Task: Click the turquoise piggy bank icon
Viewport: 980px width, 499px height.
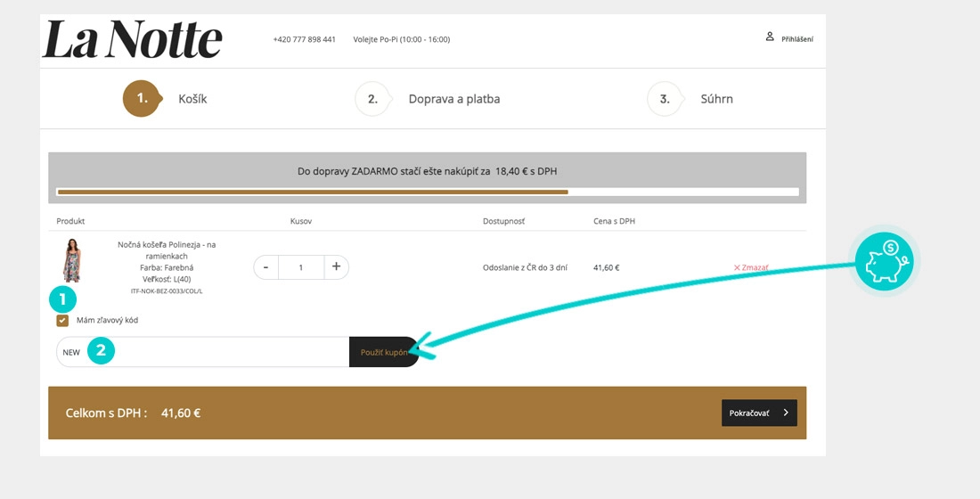Action: 884,261
